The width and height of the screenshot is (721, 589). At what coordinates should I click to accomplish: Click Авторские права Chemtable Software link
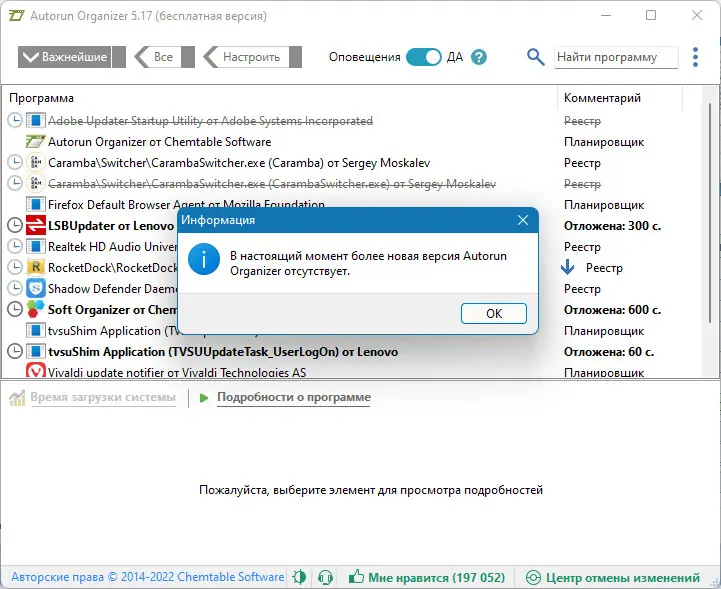tap(148, 577)
